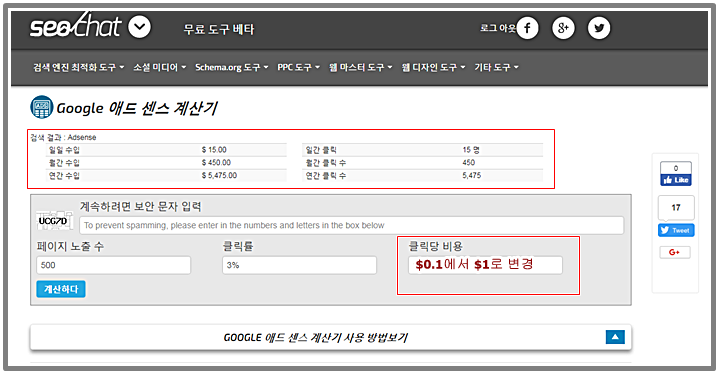719x374 pixels.
Task: Click the Tweet button in sidebar
Action: click(x=676, y=231)
